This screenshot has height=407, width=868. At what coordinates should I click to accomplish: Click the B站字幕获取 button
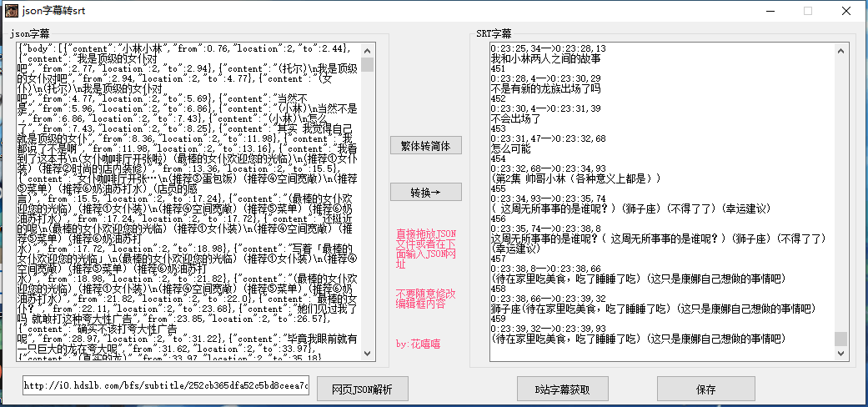(563, 389)
